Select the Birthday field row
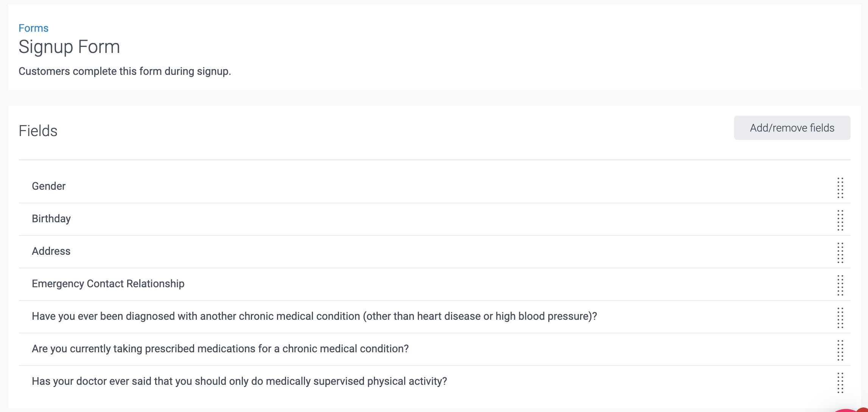 [51, 218]
